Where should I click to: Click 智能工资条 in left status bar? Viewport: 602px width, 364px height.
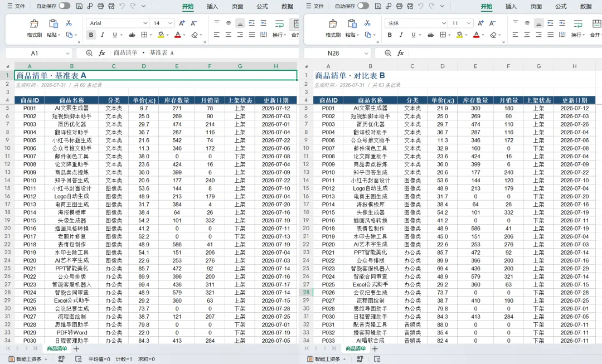click(28, 359)
